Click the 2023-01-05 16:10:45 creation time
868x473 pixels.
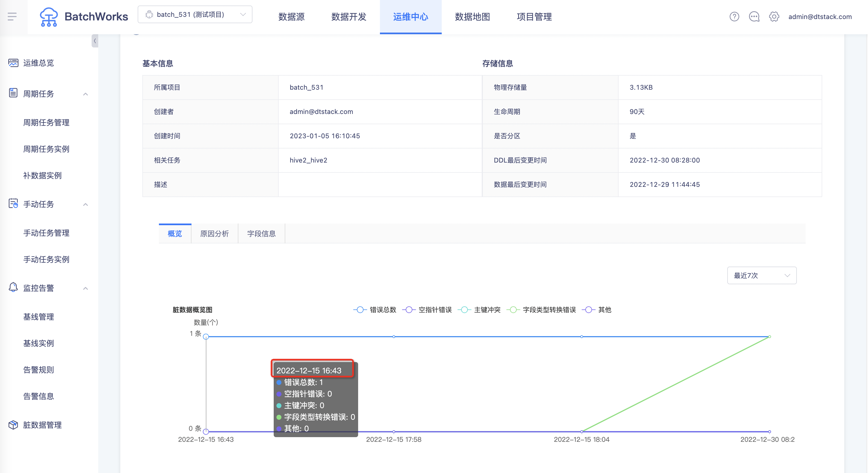(x=325, y=136)
